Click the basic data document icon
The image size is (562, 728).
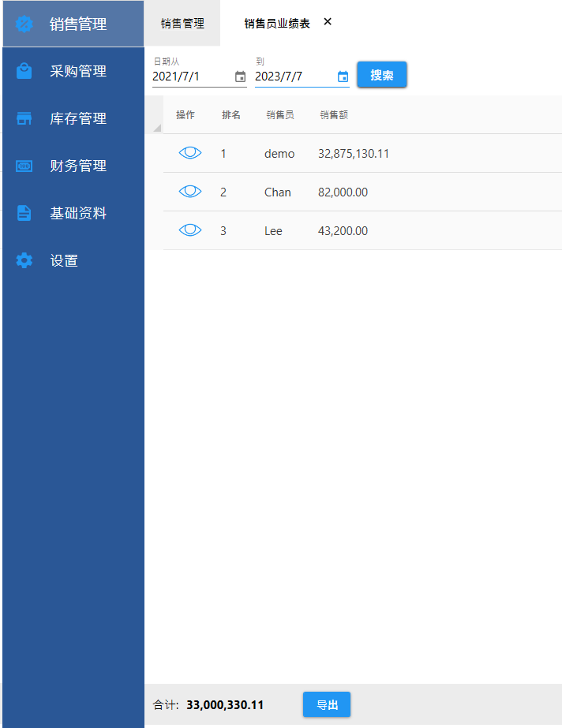24,213
